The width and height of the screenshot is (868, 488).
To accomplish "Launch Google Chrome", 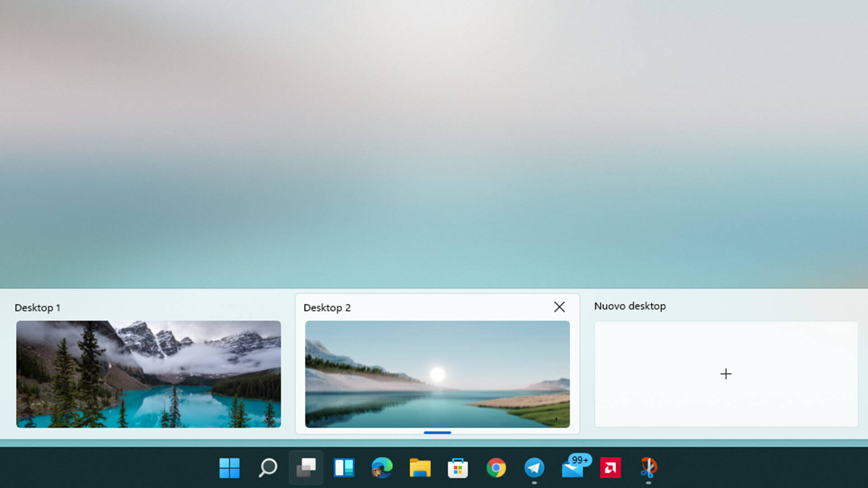I will pos(496,469).
